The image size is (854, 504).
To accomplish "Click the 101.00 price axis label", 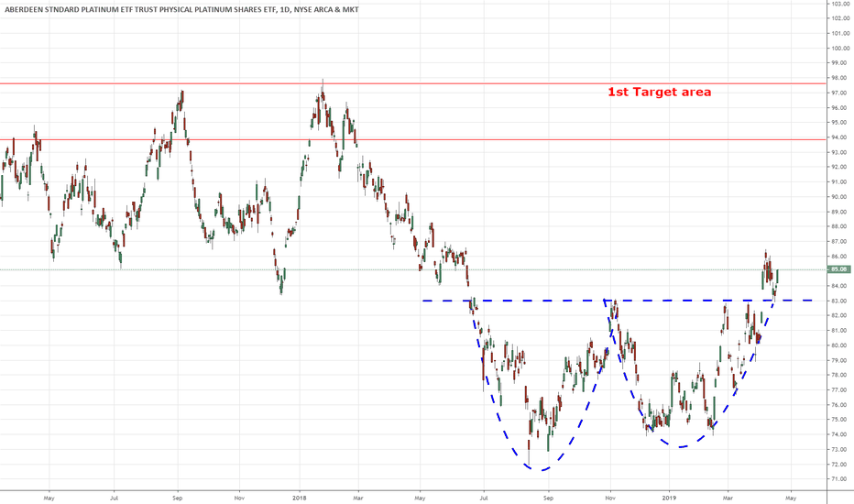I will tap(838, 33).
